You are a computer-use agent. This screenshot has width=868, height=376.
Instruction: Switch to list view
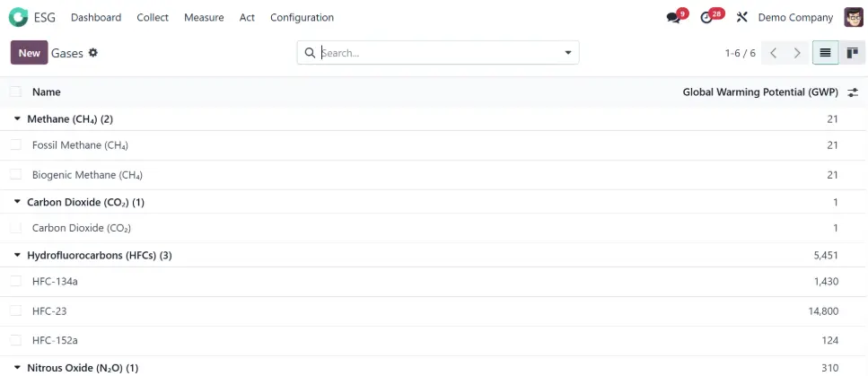coord(825,53)
